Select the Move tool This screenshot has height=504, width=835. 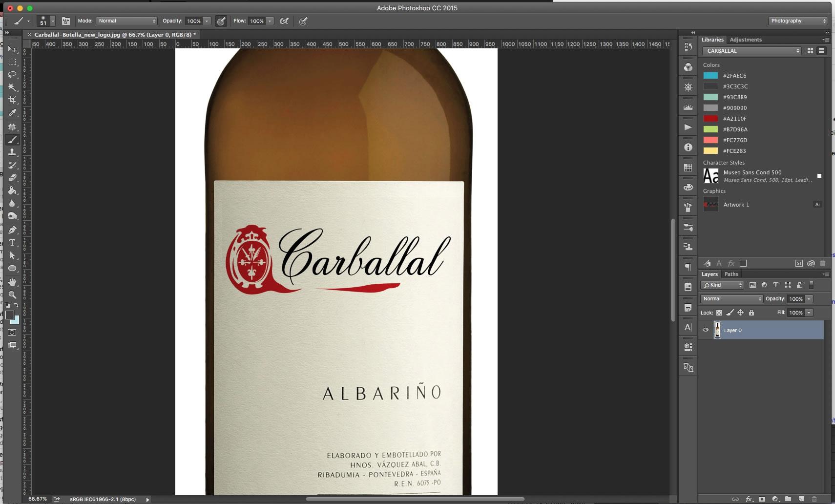point(12,49)
